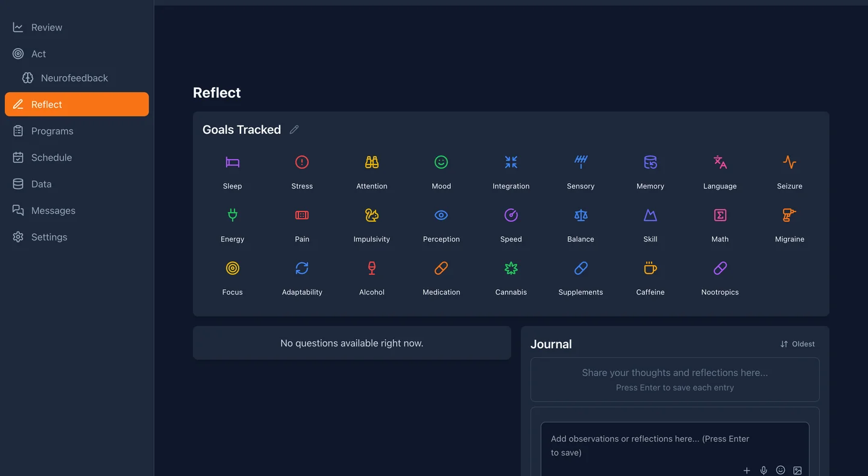Click the 'Reflect' page title
The image size is (868, 476).
[217, 93]
